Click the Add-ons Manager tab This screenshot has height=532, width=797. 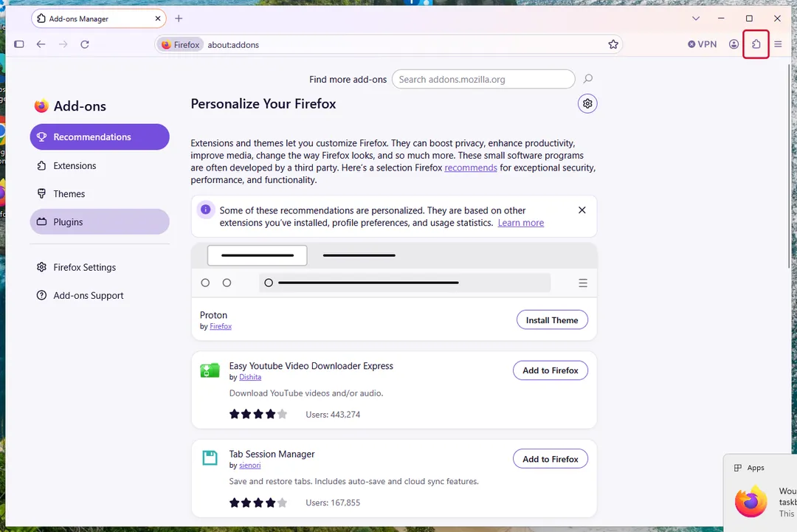pyautogui.click(x=99, y=18)
